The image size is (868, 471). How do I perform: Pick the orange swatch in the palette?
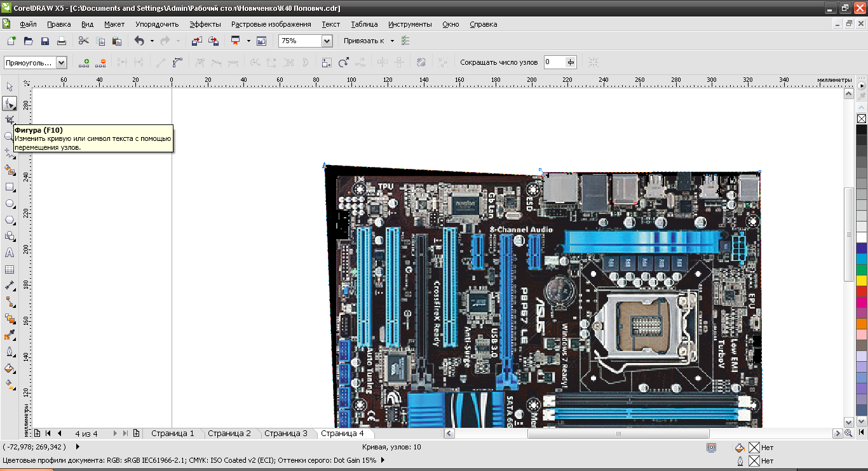pyautogui.click(x=862, y=323)
